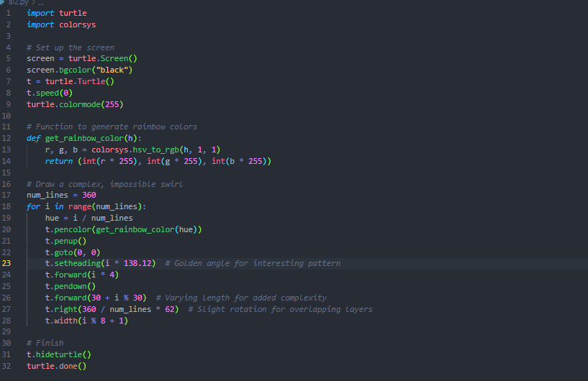Image resolution: width=588 pixels, height=381 pixels.
Task: Open the breadcrumb ellipsis after ai2.py
Action: click(31, 3)
